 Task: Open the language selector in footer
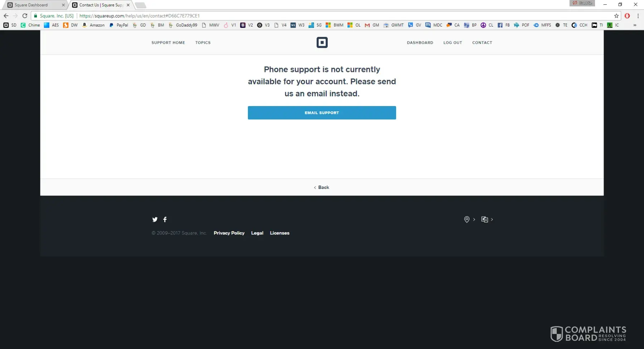(x=487, y=219)
